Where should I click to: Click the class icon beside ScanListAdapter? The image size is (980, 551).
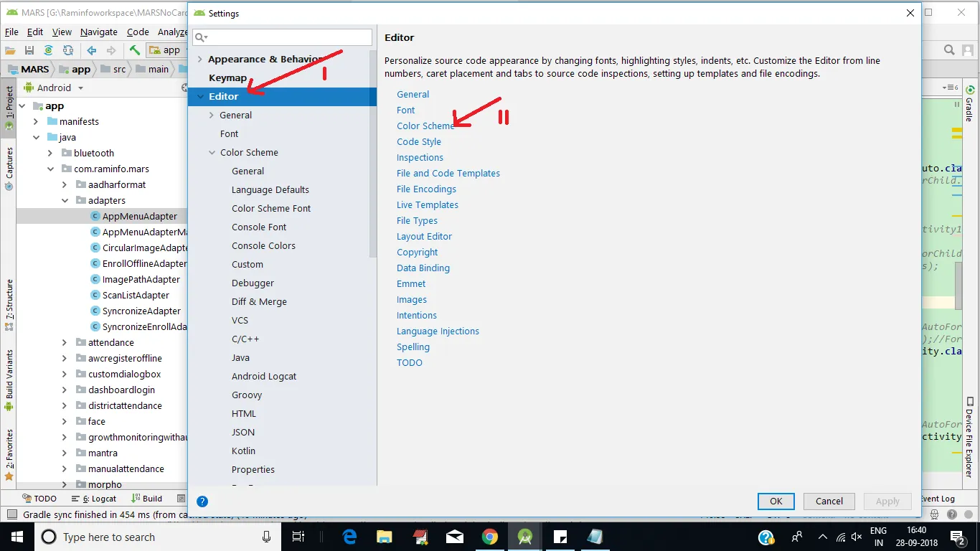pyautogui.click(x=95, y=295)
